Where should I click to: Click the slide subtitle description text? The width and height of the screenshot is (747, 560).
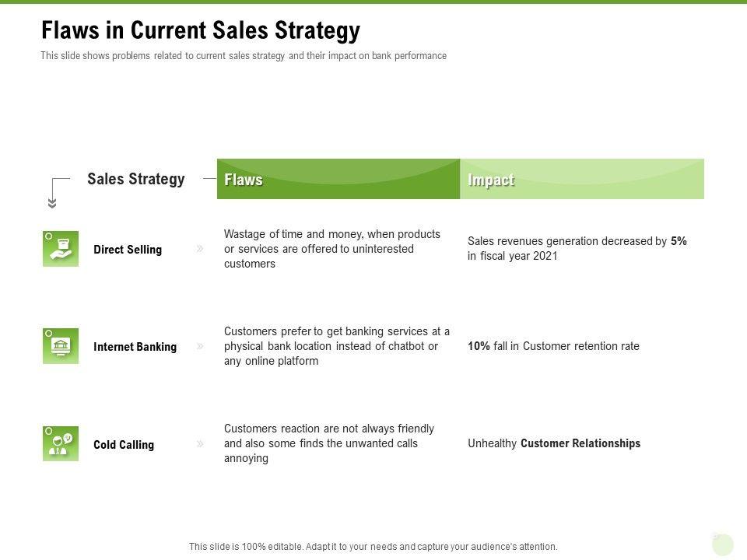point(244,56)
